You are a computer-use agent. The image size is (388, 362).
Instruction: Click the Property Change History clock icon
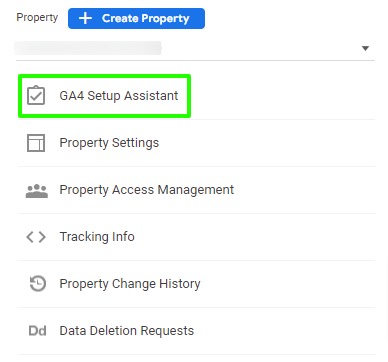click(x=38, y=284)
